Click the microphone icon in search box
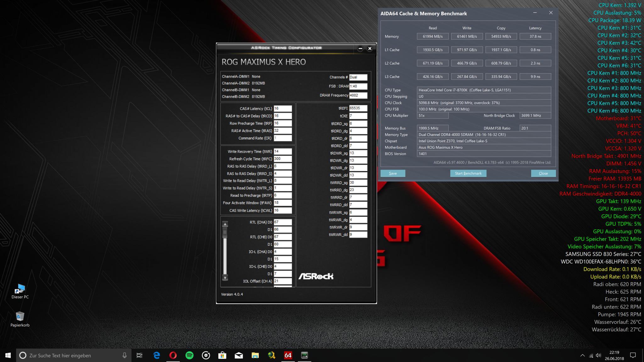The image size is (644, 362). point(125,355)
